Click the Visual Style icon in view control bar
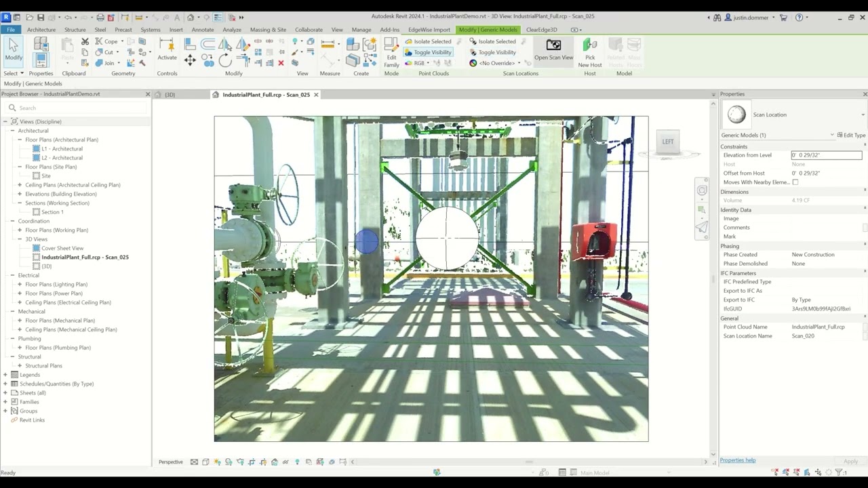 pos(205,462)
